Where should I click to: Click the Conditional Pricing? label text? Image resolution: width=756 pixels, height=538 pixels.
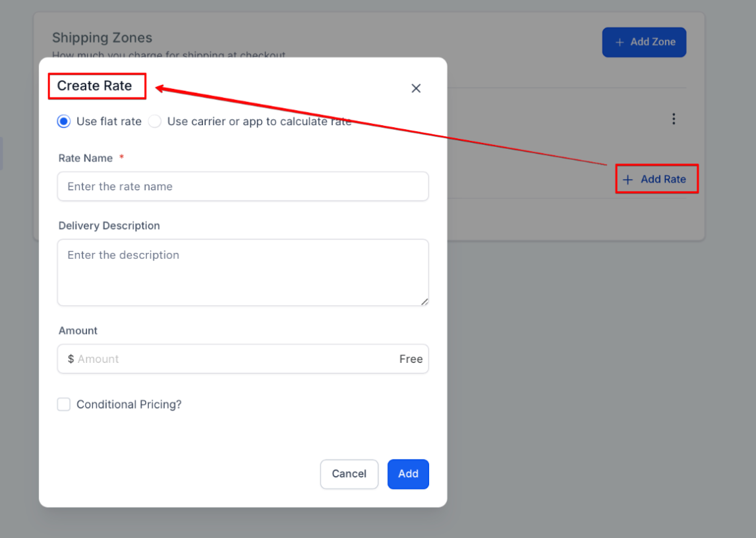[129, 404]
